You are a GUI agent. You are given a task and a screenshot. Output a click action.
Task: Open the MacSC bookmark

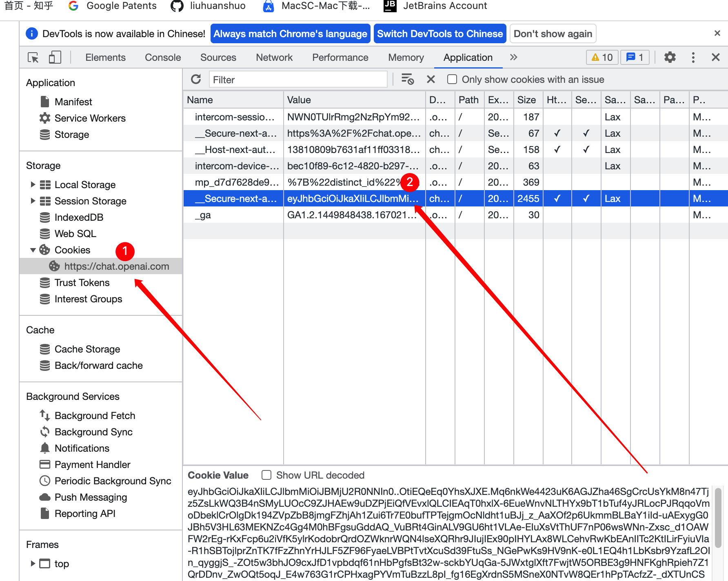(x=316, y=6)
